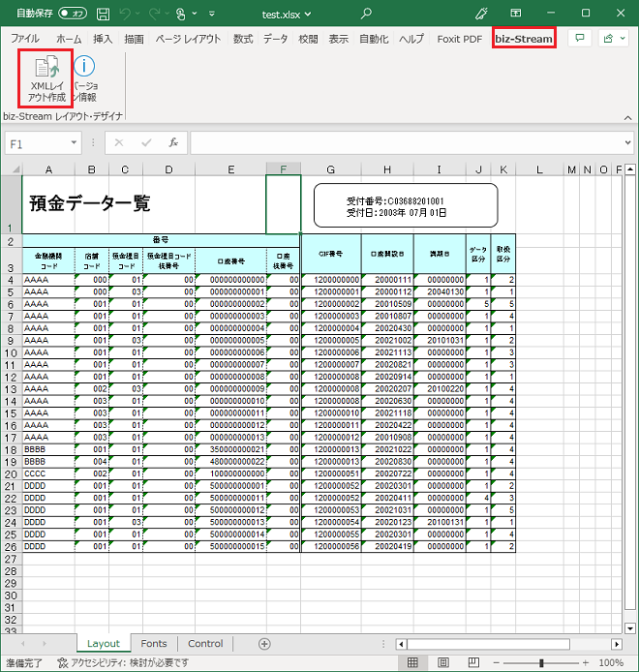
Task: Select the cell with 350000000021
Action: click(230, 449)
